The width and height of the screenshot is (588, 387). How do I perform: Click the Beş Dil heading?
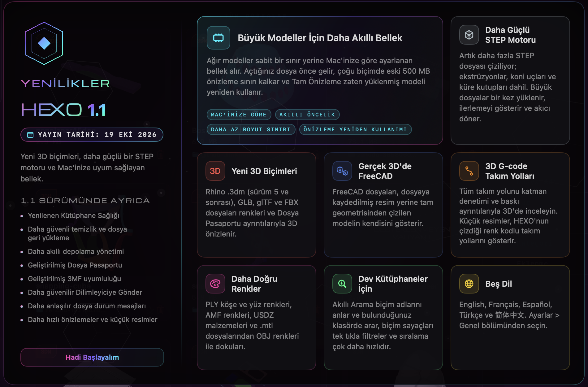[499, 284]
